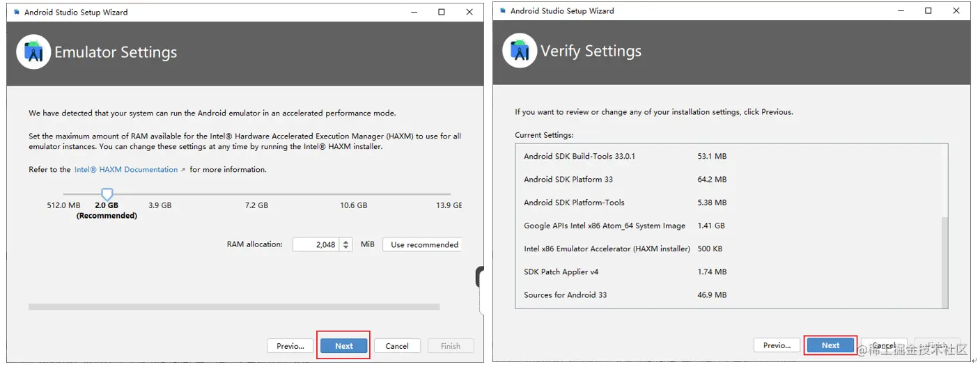Viewport: 980px width, 369px height.
Task: Click Next in Emulator Settings window
Action: [344, 346]
